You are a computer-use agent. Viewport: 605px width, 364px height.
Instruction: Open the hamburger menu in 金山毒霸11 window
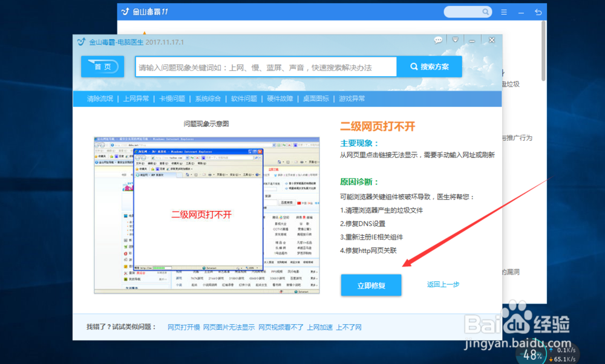[x=504, y=12]
